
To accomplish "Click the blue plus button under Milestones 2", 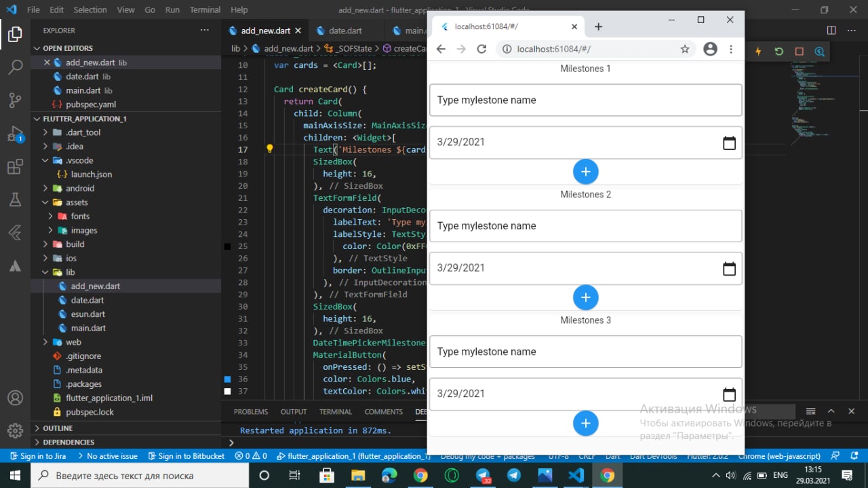I will click(586, 297).
